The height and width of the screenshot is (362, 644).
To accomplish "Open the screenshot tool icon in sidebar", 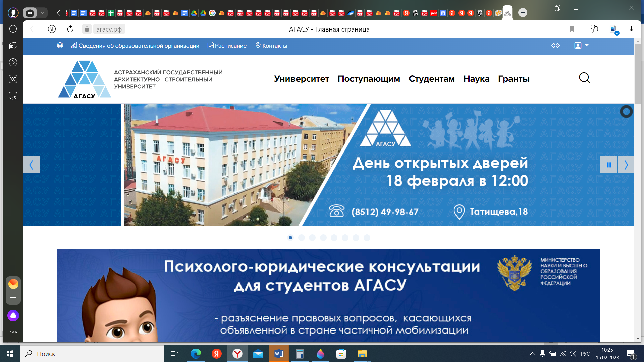I will click(13, 96).
